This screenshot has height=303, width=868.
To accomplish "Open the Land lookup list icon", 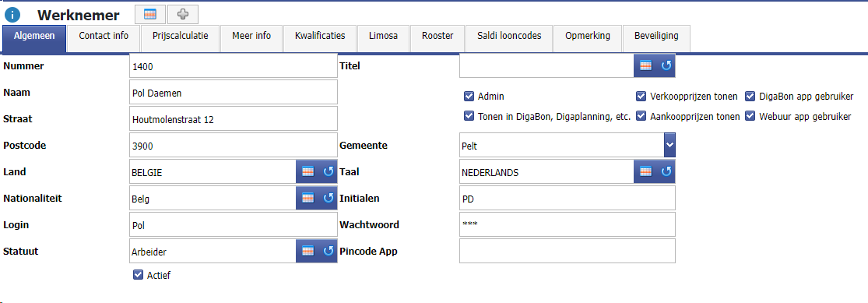I will tap(307, 172).
